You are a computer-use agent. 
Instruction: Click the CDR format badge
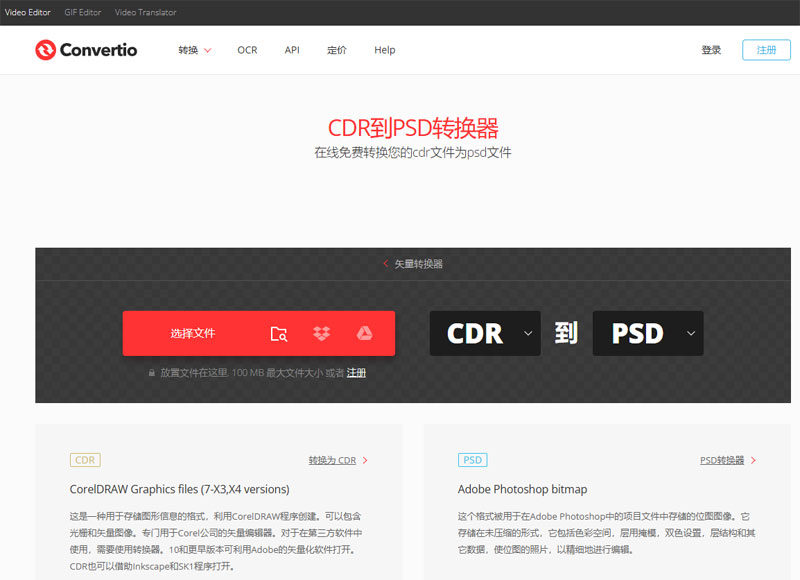click(85, 460)
